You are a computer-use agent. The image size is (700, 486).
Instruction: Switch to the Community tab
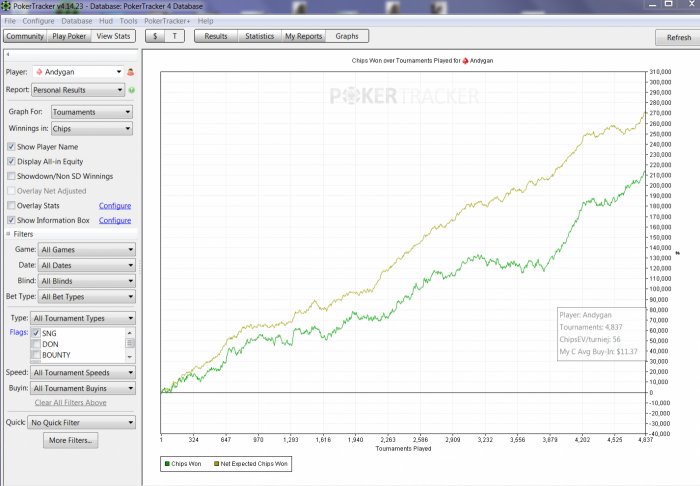[25, 36]
